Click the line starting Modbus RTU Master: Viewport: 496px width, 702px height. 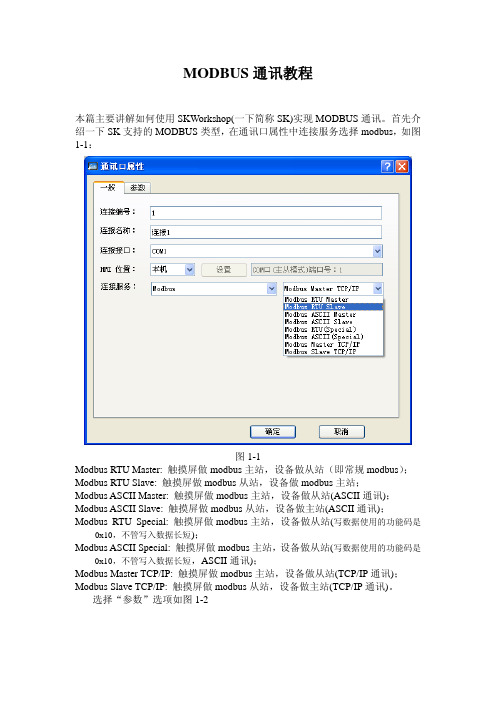tap(241, 470)
